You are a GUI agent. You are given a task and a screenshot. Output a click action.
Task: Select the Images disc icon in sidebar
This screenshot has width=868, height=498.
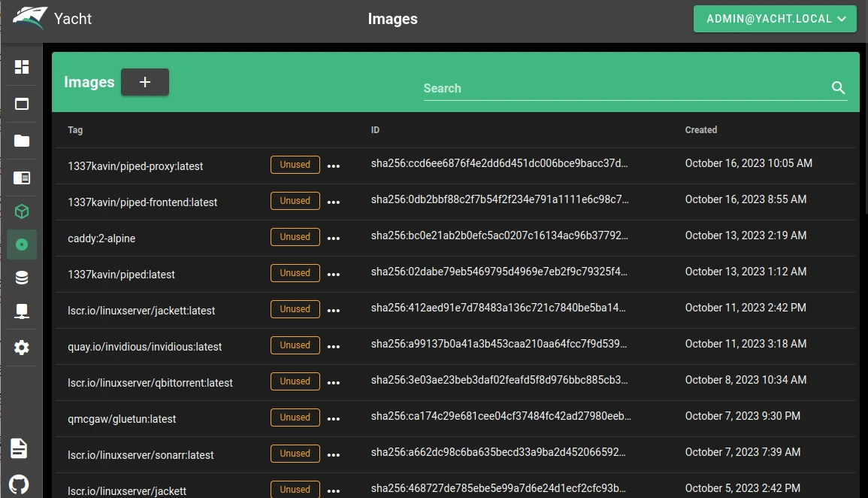click(x=22, y=244)
